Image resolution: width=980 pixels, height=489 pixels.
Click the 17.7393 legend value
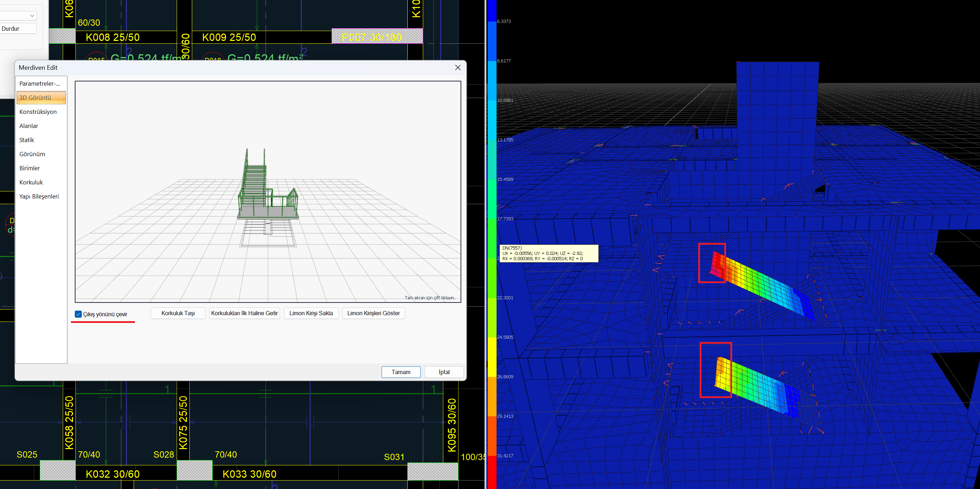coord(505,219)
